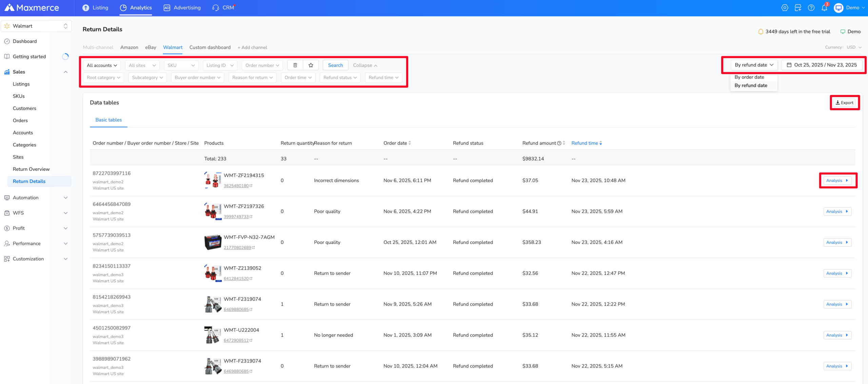Open the Reason for return filter dropdown
Screen dimensions: 868x384
(x=252, y=77)
